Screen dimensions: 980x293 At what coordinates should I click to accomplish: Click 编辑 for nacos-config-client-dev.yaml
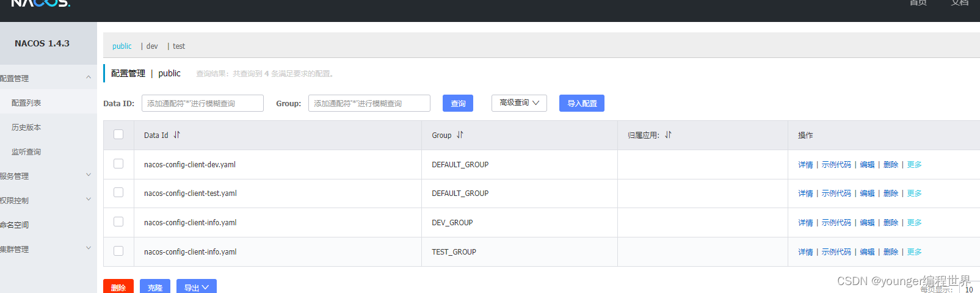click(x=867, y=165)
